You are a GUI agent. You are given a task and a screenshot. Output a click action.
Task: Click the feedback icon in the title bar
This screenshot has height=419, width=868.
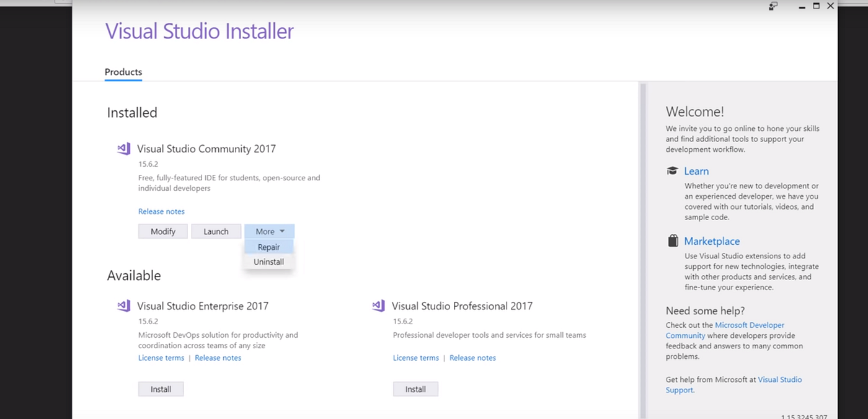click(x=773, y=6)
